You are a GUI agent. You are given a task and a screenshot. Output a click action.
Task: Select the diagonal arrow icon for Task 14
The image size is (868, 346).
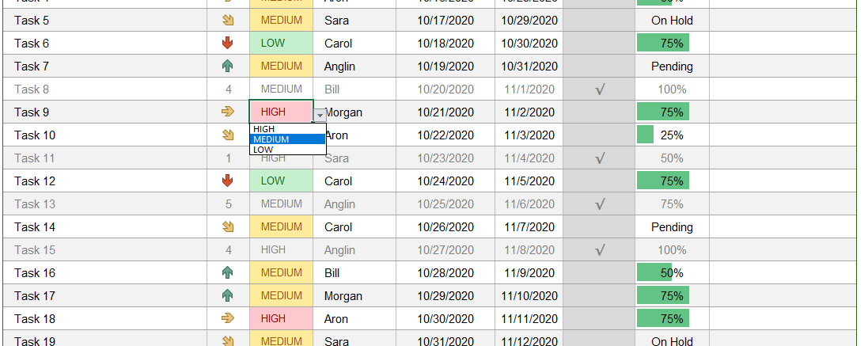(228, 226)
